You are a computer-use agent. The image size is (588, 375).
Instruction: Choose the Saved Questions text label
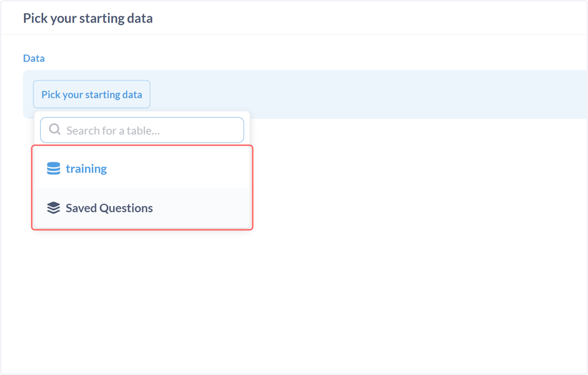click(x=109, y=208)
